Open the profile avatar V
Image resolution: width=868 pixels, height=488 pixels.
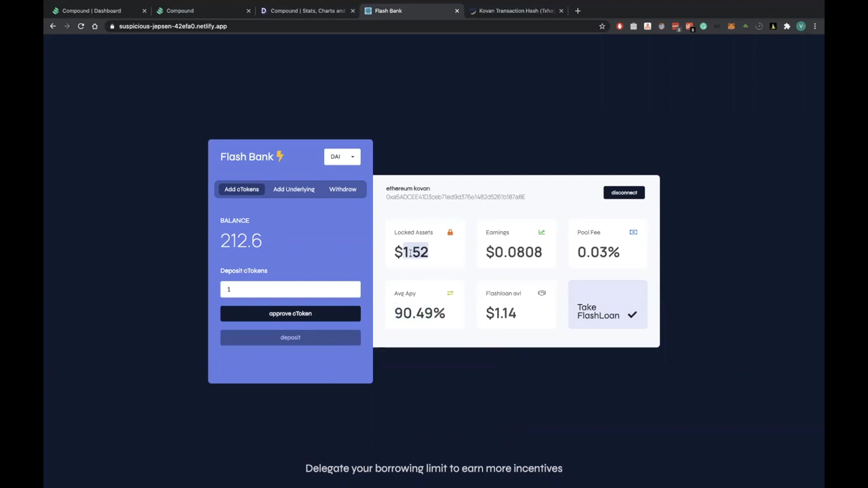point(801,26)
